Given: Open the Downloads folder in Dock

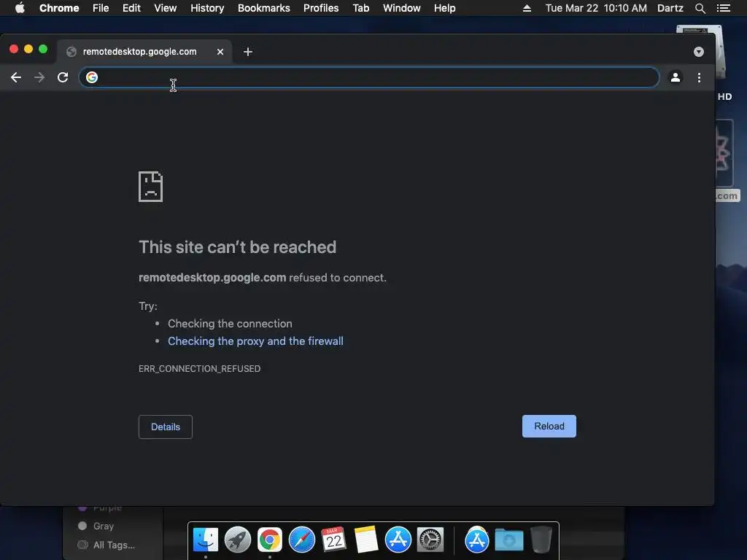Looking at the screenshot, I should 509,540.
